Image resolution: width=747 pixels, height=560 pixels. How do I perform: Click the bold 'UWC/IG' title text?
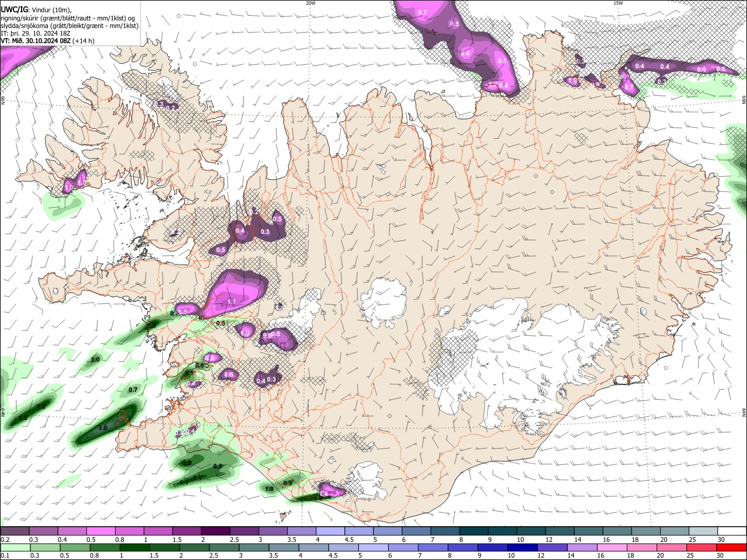click(14, 9)
